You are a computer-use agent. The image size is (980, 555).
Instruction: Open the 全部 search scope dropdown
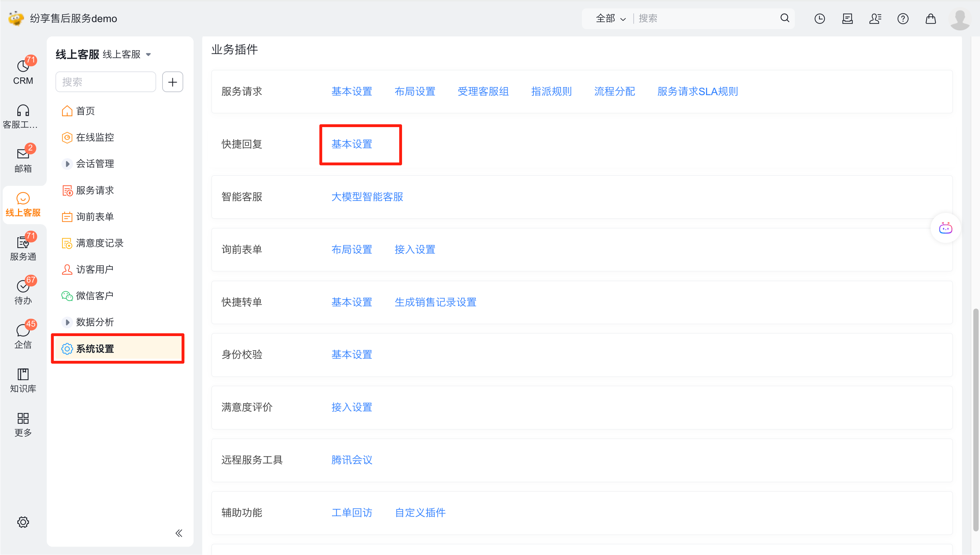[x=610, y=18]
